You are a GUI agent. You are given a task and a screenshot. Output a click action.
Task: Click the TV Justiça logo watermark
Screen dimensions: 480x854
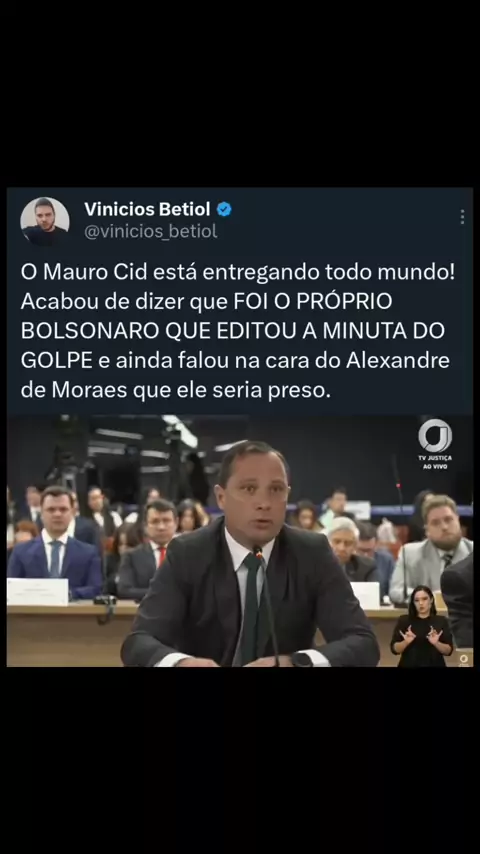(x=435, y=435)
